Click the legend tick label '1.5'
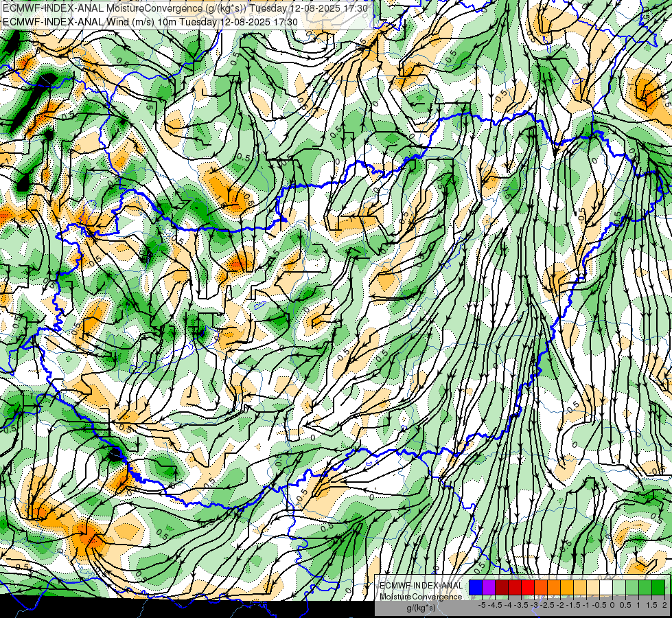 (651, 605)
